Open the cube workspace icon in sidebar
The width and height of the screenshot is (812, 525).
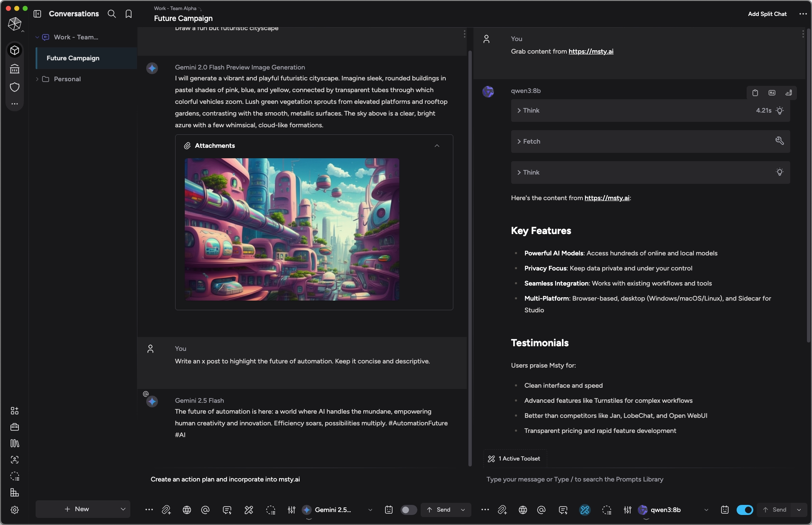pyautogui.click(x=15, y=50)
